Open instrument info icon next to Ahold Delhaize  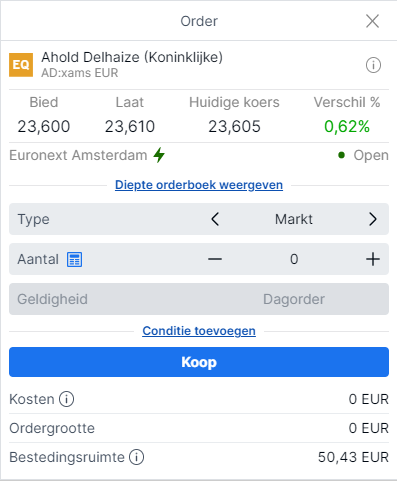373,65
